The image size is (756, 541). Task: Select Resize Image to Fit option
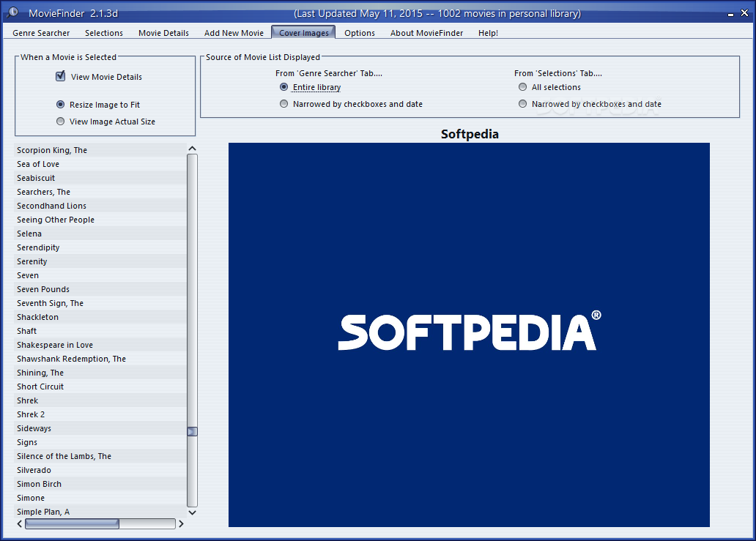point(60,105)
